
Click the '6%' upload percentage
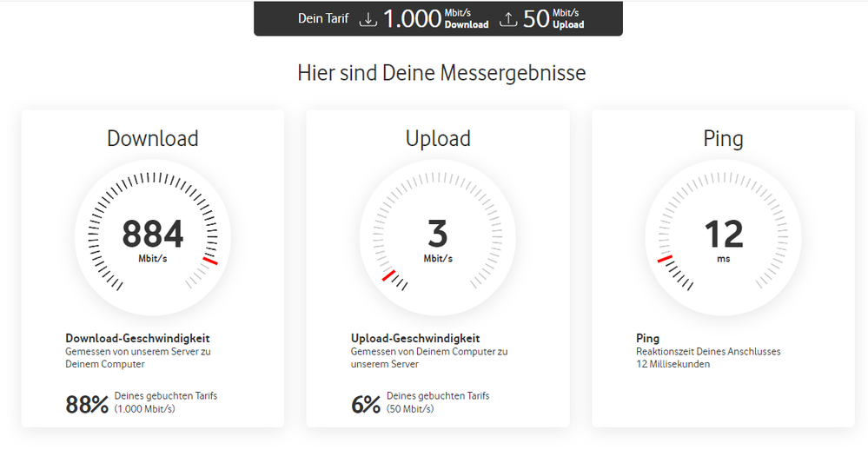point(366,405)
